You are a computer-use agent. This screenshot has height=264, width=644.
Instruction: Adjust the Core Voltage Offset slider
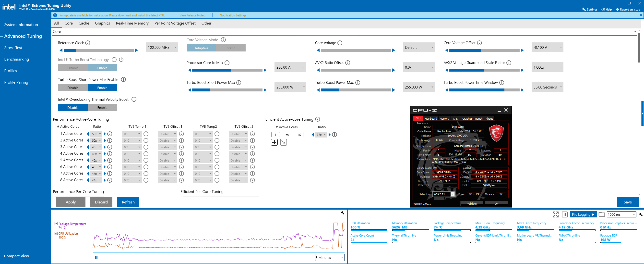pyautogui.click(x=484, y=50)
